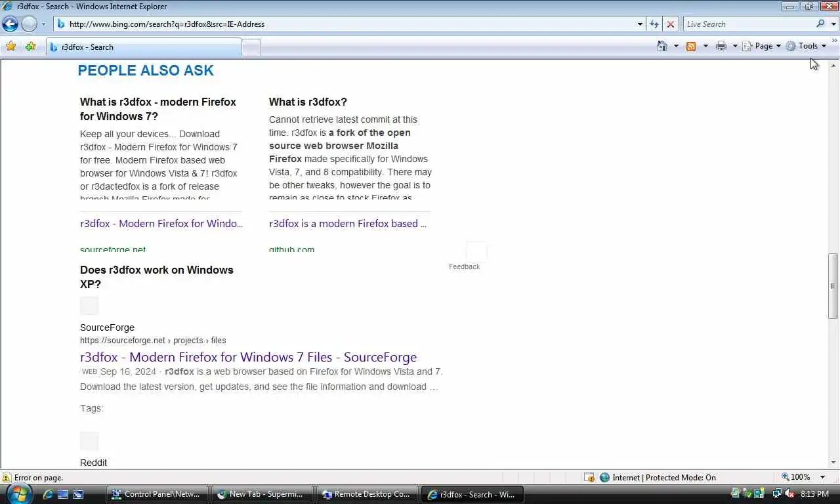840x504 pixels.
Task: Open the Recent Pages dropdown arrow
Action: pyautogui.click(x=43, y=24)
